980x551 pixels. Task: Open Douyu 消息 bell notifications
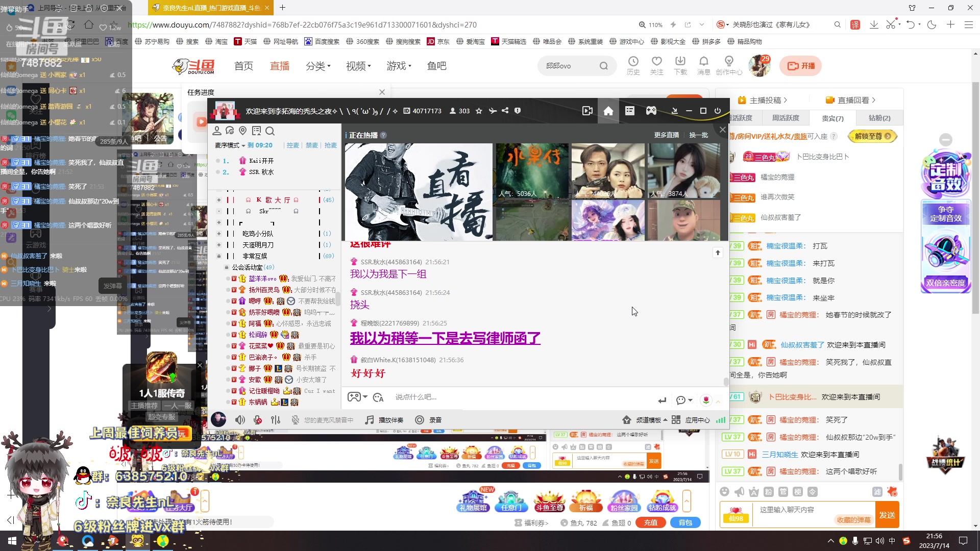tap(704, 66)
